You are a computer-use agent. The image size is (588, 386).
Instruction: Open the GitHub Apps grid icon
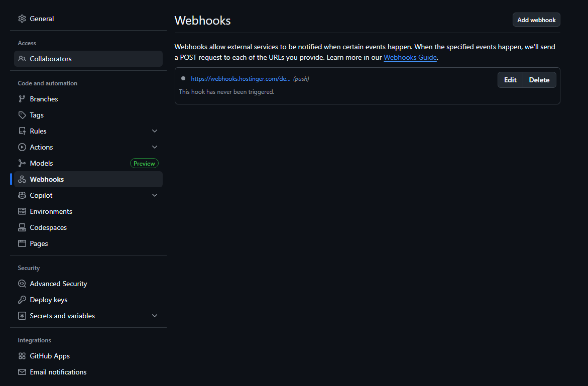tap(22, 356)
